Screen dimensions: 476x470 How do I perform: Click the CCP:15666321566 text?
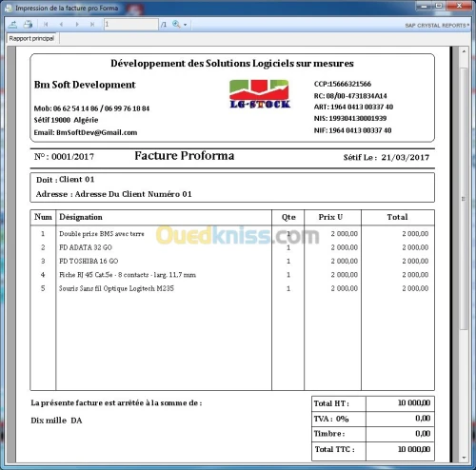(343, 84)
